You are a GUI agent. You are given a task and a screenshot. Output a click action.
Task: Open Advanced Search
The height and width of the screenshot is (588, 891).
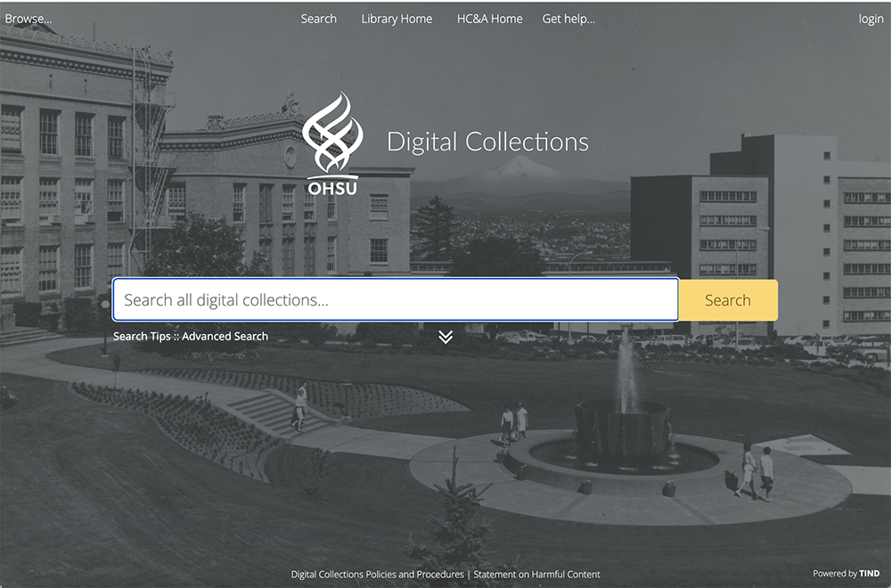pos(226,336)
